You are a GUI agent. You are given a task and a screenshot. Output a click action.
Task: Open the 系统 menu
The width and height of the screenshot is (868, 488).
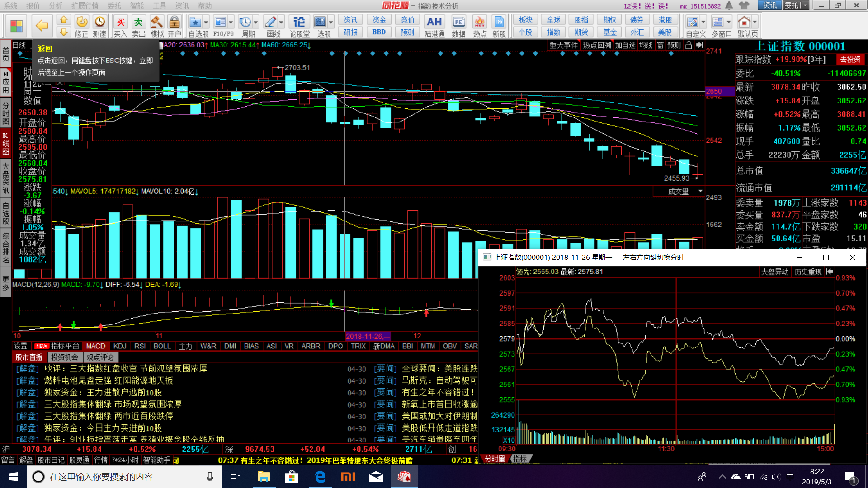(x=10, y=5)
